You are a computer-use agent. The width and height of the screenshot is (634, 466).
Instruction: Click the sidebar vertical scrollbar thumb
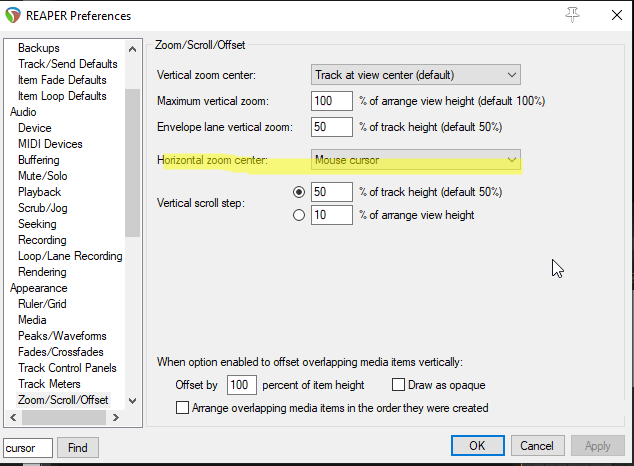point(132,162)
